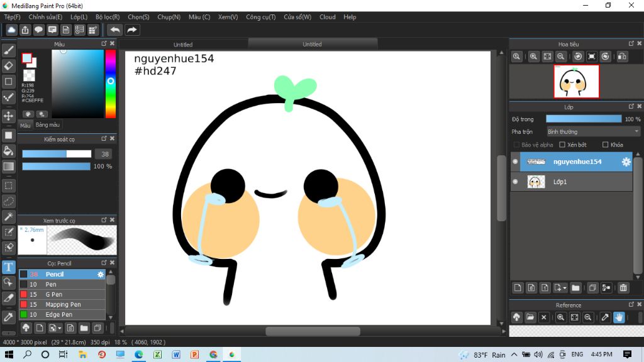644x362 pixels.
Task: Open image folder in Reference panel
Action: coord(530,317)
